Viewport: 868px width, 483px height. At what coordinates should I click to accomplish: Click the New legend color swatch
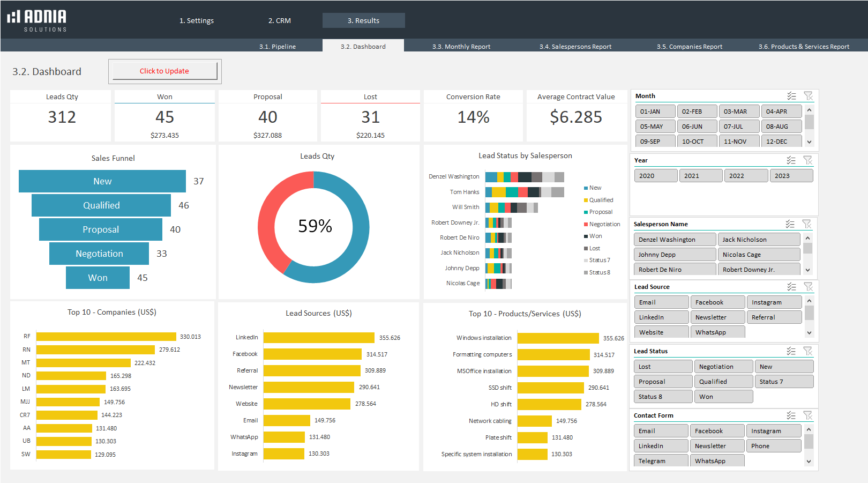pos(586,188)
